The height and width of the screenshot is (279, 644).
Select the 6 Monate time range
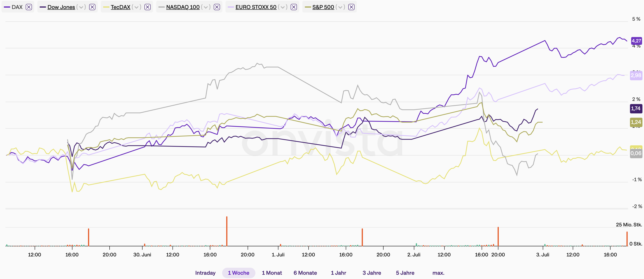[x=305, y=273]
